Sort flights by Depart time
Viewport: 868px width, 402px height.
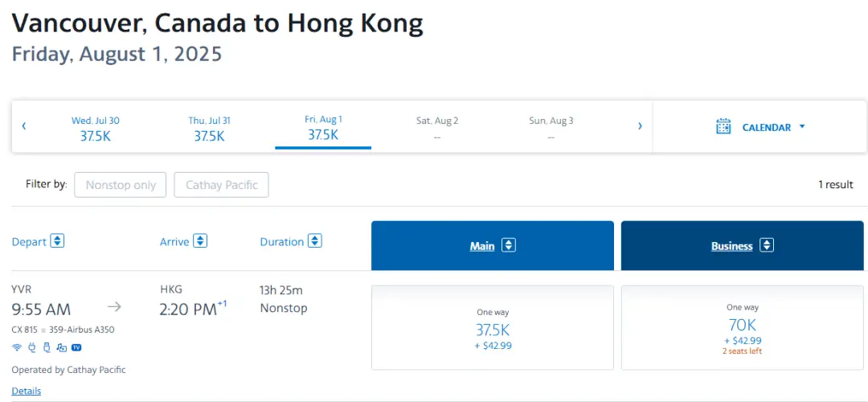pos(57,241)
